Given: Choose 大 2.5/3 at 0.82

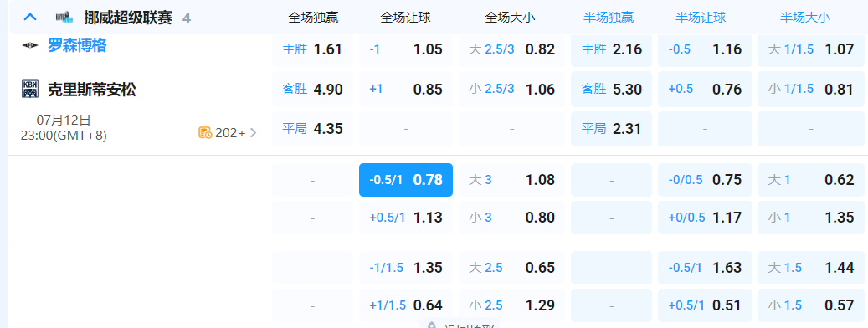Looking at the screenshot, I should coord(512,49).
